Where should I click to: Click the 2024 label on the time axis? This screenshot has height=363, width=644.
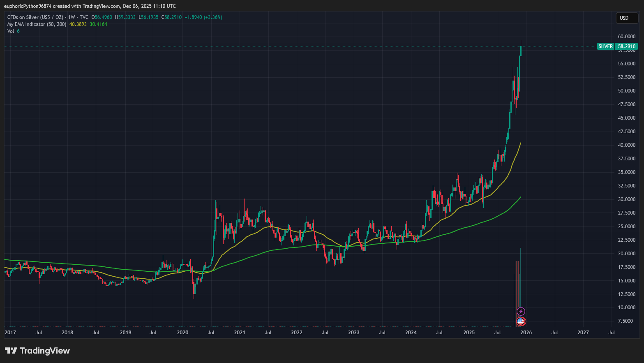[x=411, y=332]
